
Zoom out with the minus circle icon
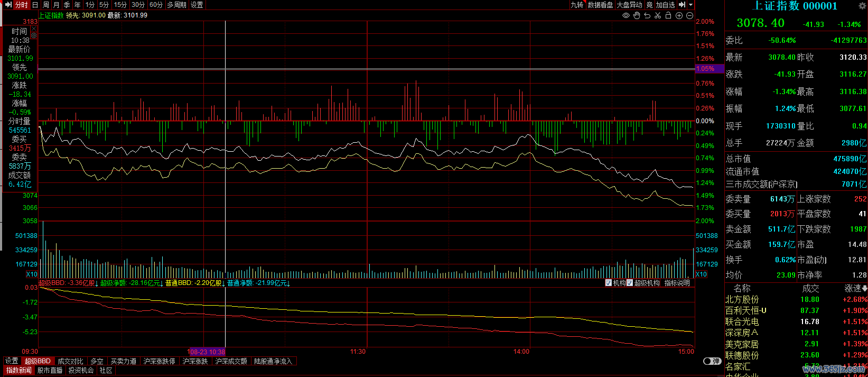[x=689, y=16]
